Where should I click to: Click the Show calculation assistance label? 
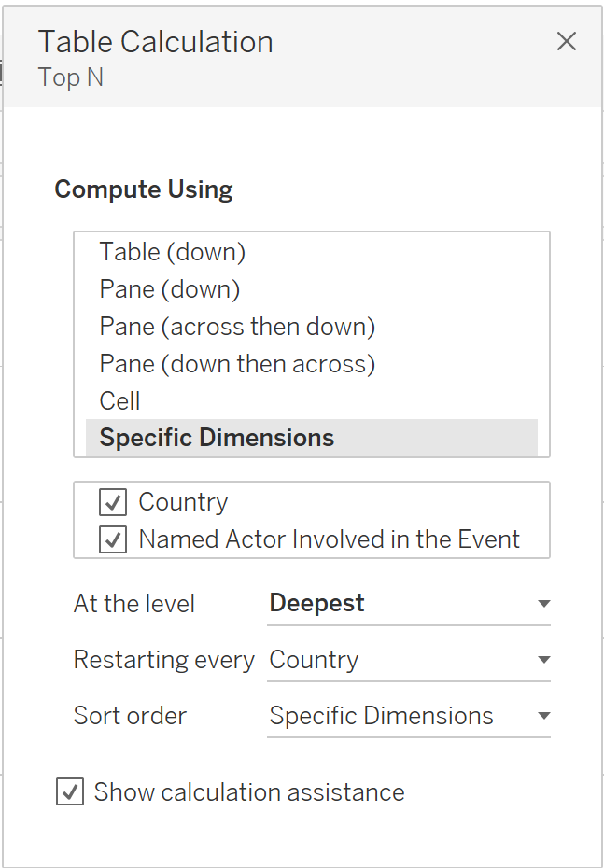(249, 792)
